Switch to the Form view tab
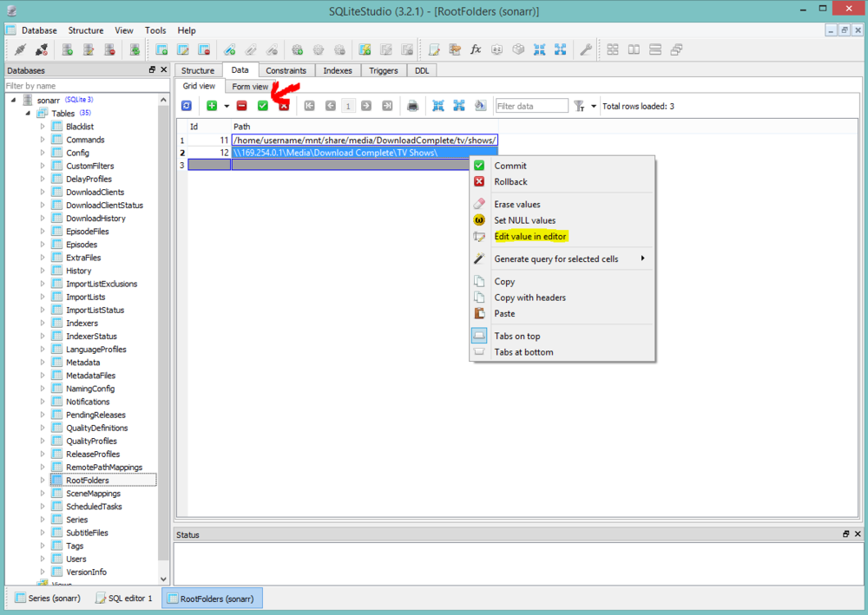868x615 pixels. click(x=250, y=87)
